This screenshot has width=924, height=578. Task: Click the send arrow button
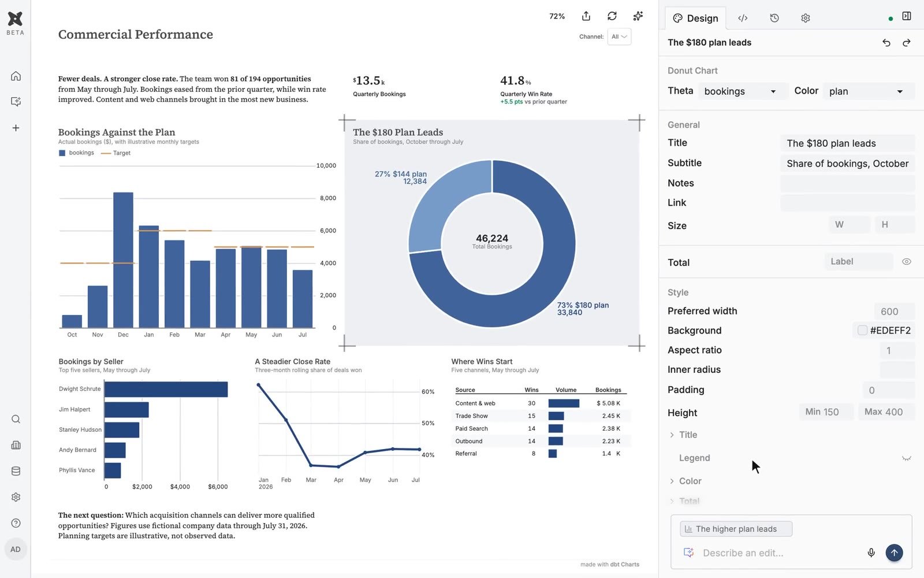894,553
